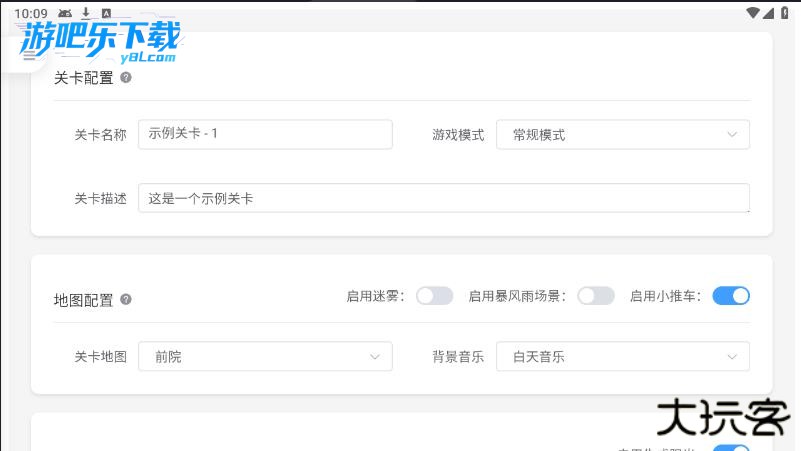Tap the download status bar icon
The height and width of the screenshot is (451, 801).
(x=86, y=13)
